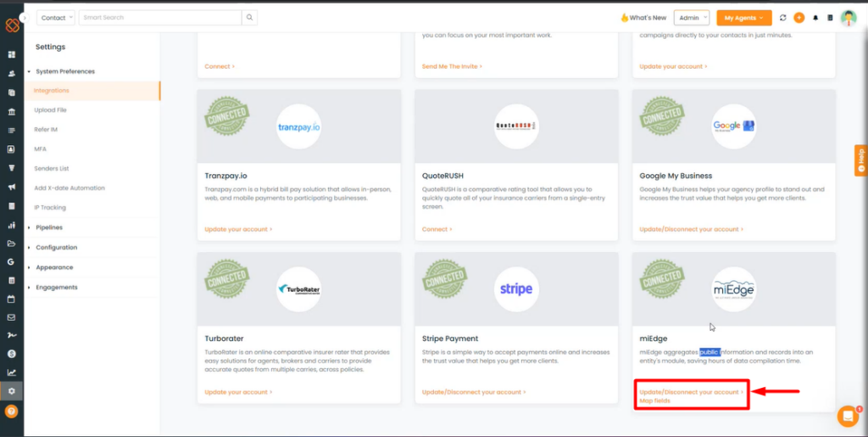Open the user avatar menu
Screen dimensions: 868x437
tap(848, 18)
